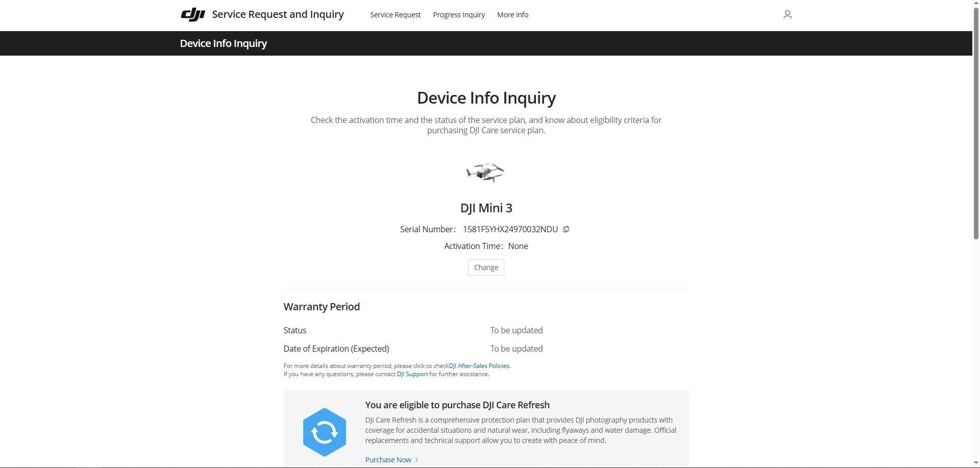This screenshot has height=468, width=980.
Task: Click the Change button
Action: (x=486, y=267)
